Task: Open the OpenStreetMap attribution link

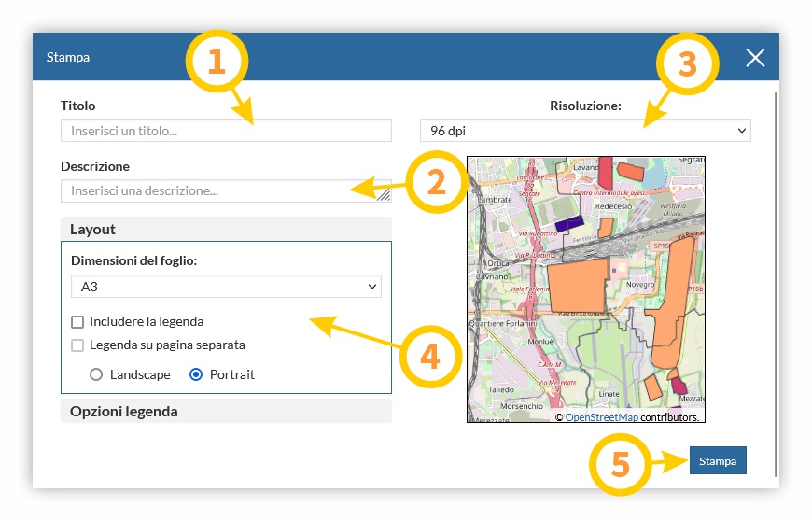Action: coord(602,417)
